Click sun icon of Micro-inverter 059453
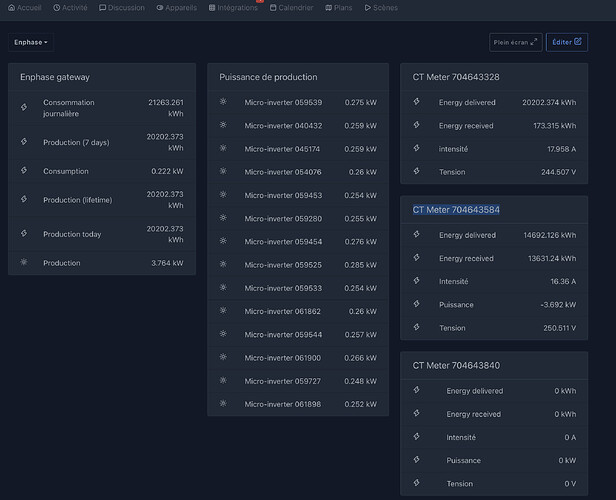Image resolution: width=616 pixels, height=500 pixels. tap(223, 194)
